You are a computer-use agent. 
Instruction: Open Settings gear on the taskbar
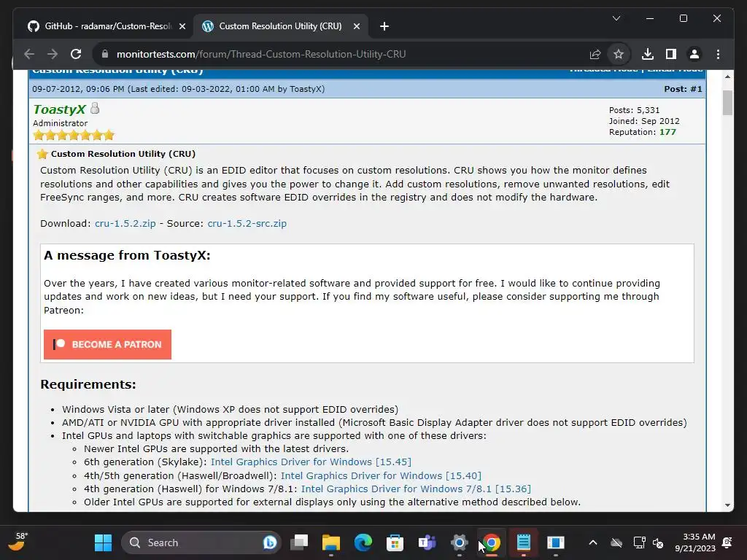460,542
